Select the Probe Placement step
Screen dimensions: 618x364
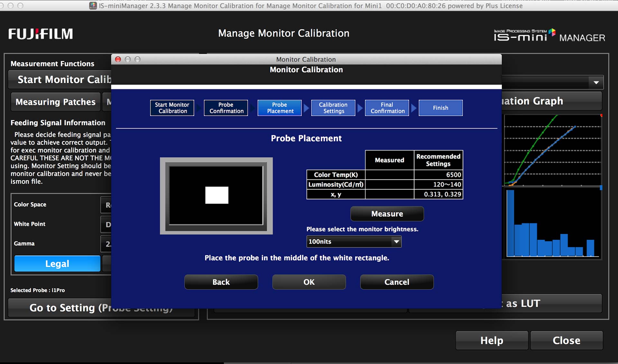tap(279, 108)
